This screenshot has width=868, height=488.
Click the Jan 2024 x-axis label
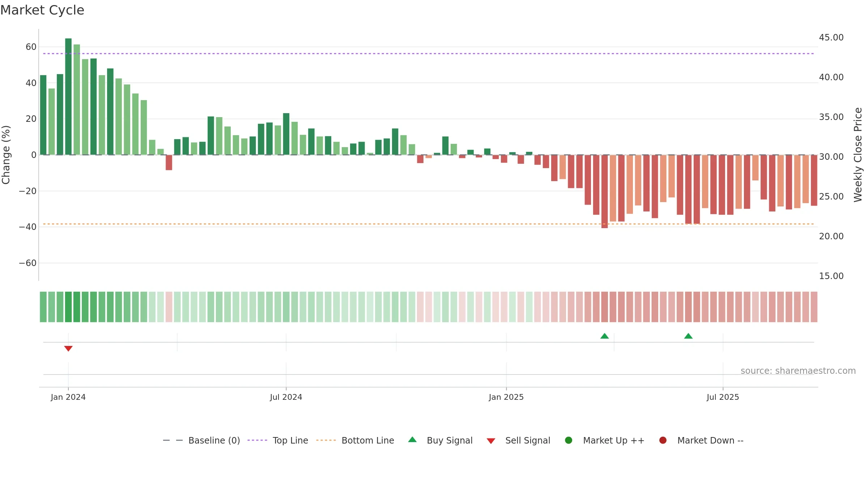click(68, 397)
